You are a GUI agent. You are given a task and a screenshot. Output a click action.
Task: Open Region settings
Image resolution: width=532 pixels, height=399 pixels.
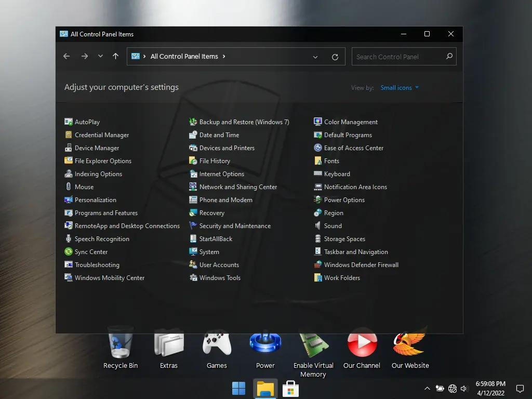(329, 212)
